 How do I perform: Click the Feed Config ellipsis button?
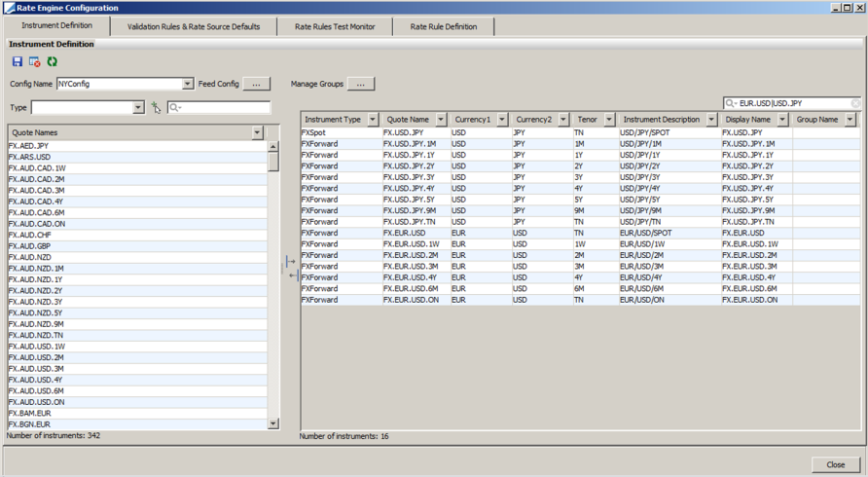[256, 84]
